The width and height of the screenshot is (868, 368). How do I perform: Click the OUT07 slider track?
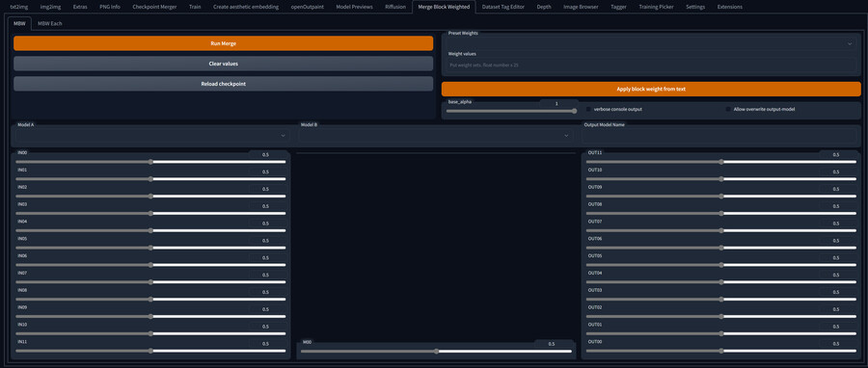[x=721, y=230]
